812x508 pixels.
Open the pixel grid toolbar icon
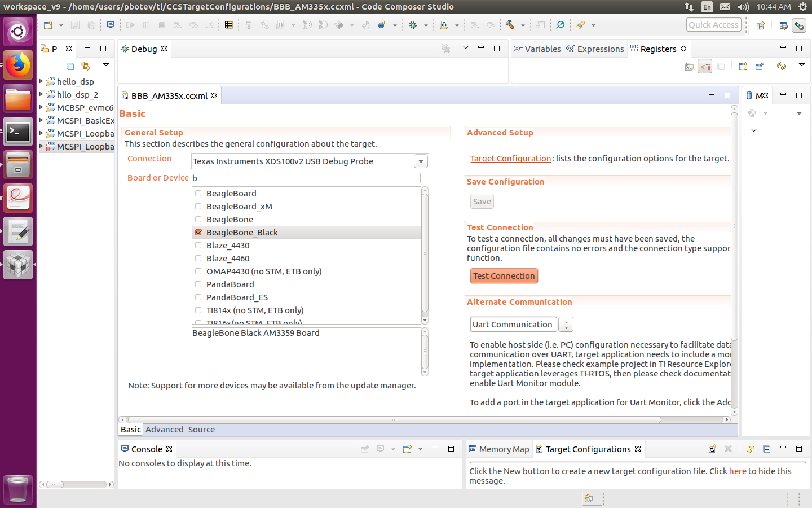pyautogui.click(x=228, y=25)
